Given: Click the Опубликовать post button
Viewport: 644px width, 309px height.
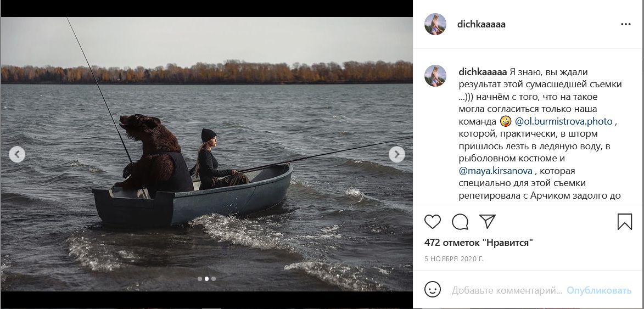Looking at the screenshot, I should click(599, 290).
